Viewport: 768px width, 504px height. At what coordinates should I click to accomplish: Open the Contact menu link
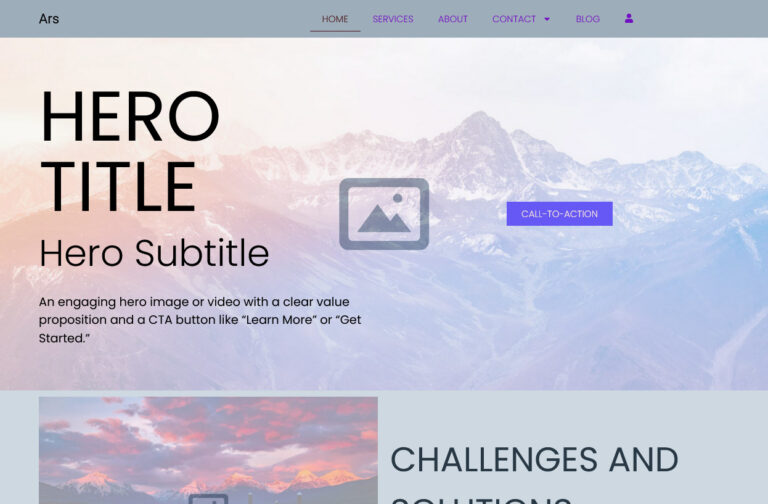point(514,19)
